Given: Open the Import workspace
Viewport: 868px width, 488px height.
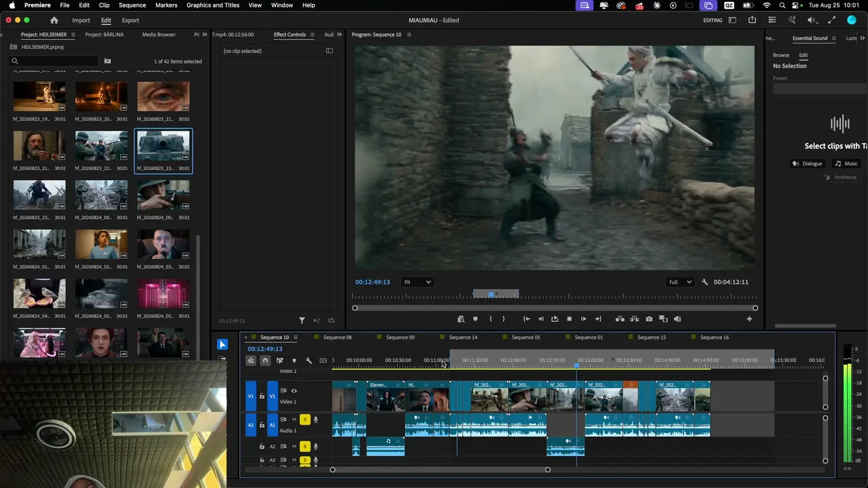Looking at the screenshot, I should (81, 20).
